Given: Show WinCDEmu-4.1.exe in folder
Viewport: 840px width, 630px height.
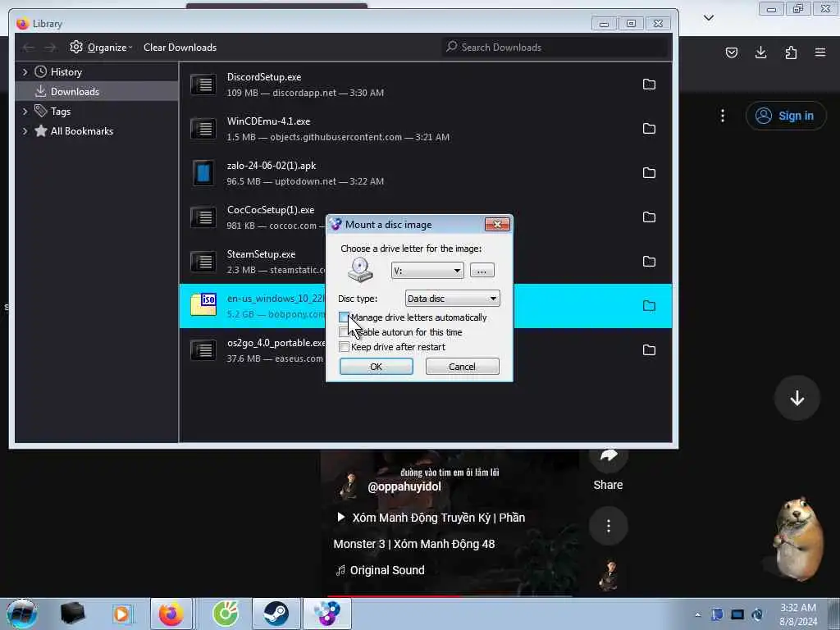Looking at the screenshot, I should tap(649, 129).
